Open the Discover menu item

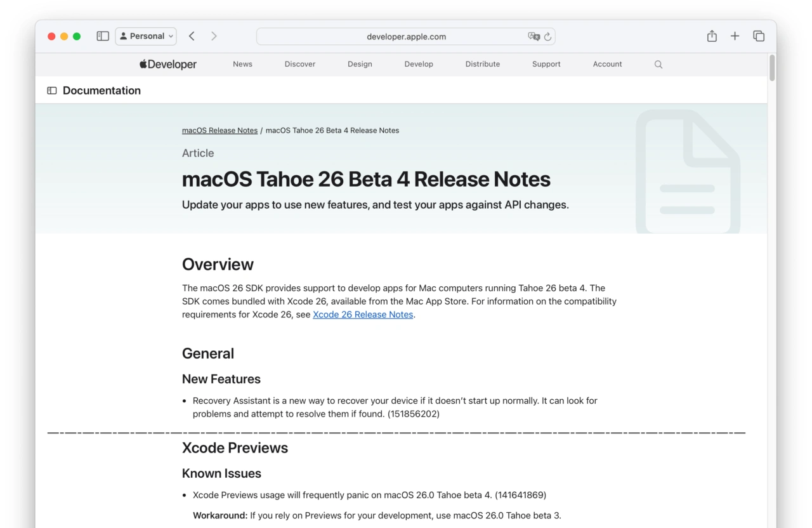[300, 64]
